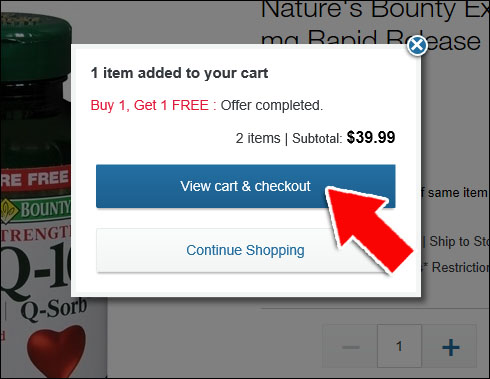Close the cart popup with the X icon
The width and height of the screenshot is (490, 379).
pyautogui.click(x=417, y=45)
